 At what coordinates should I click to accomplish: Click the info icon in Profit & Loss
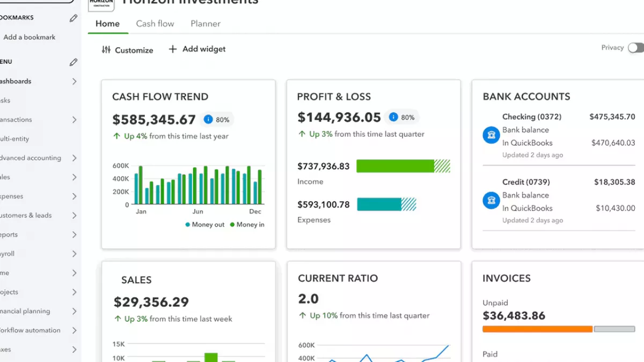click(x=393, y=117)
